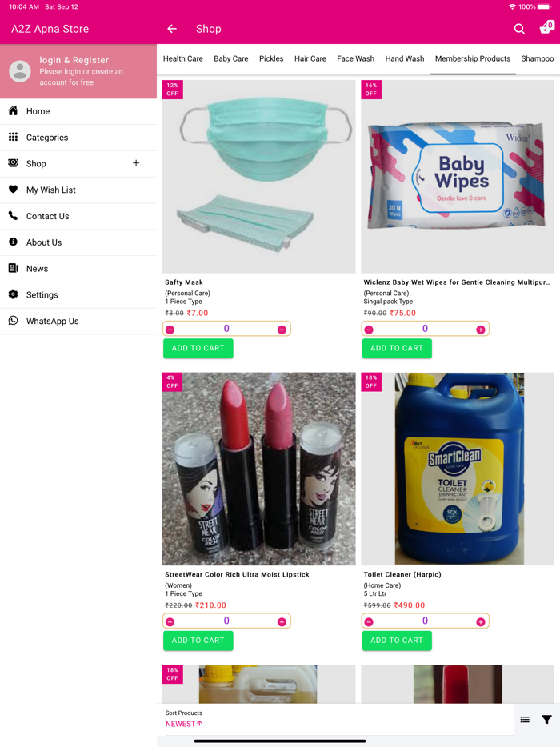This screenshot has height=747, width=560.
Task: Open search using the magnifier icon
Action: 519,29
